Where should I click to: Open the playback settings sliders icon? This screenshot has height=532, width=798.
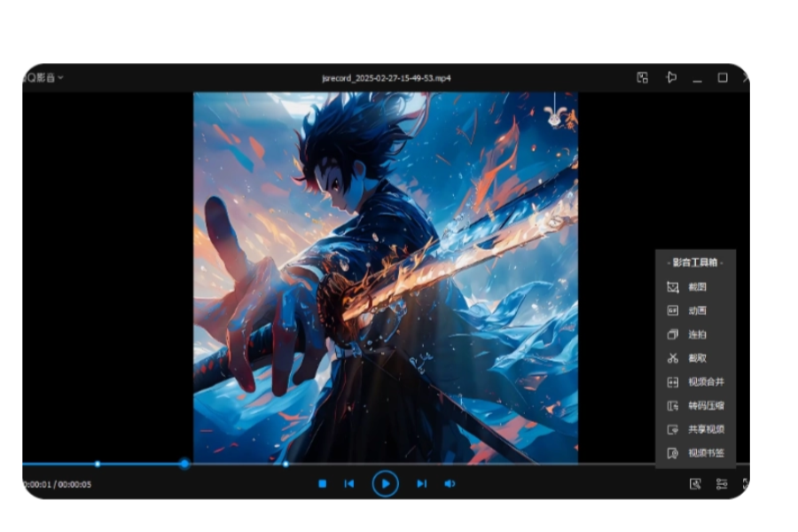coord(723,484)
